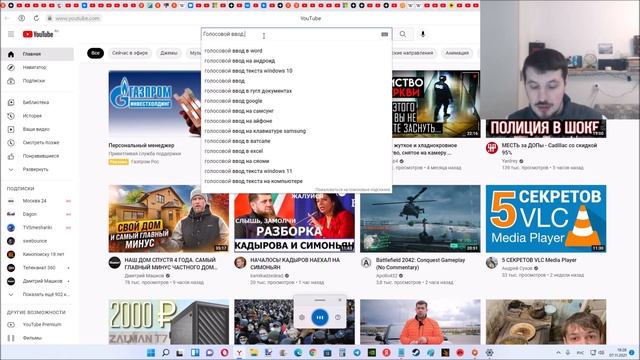
Task: Expand Показать ещё 902 subscriptions
Action: 37,294
